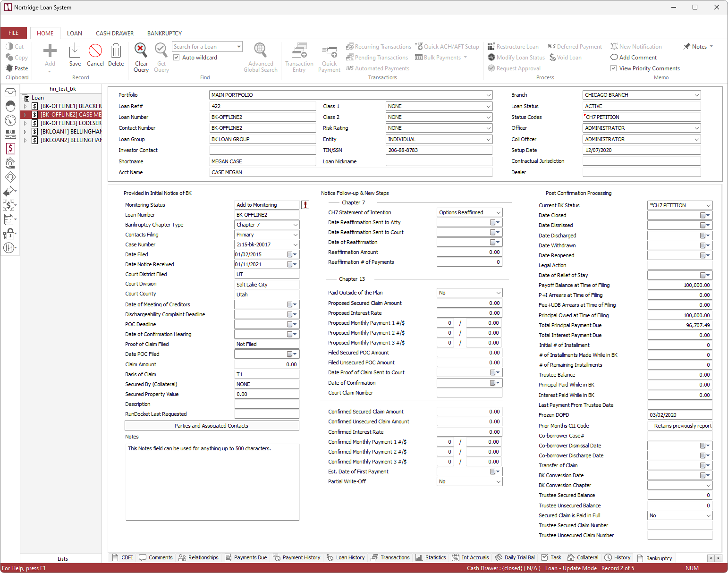The width and height of the screenshot is (728, 573).
Task: Open the Portfolio dropdown
Action: point(489,95)
